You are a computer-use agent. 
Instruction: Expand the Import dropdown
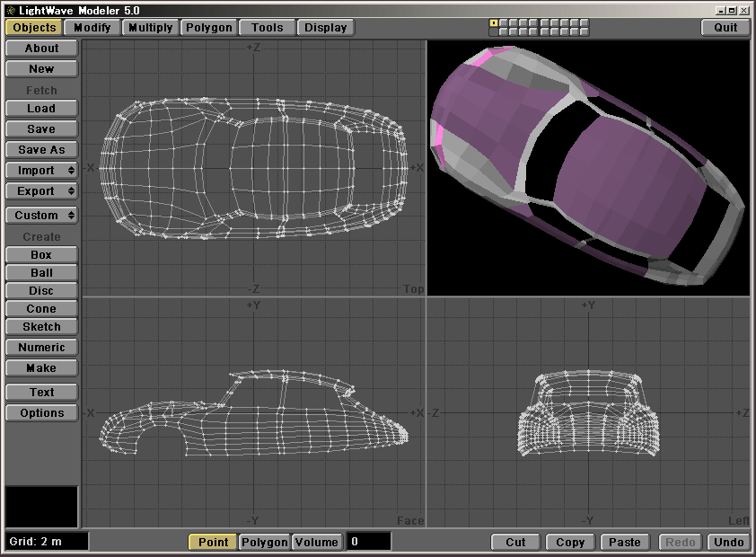41,171
